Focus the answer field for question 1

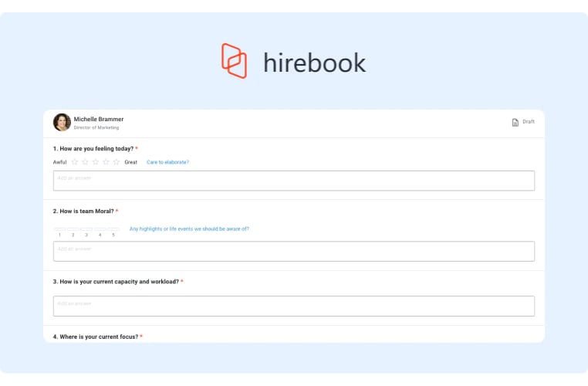[294, 181]
